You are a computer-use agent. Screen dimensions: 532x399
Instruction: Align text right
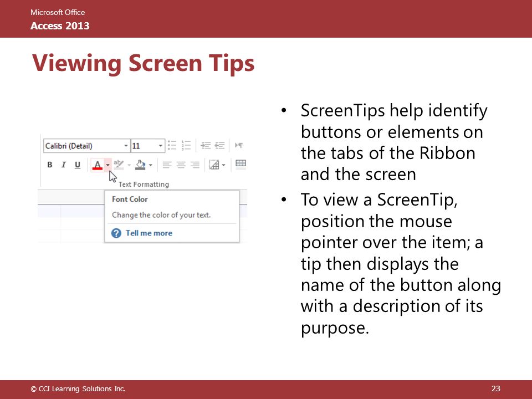click(195, 165)
